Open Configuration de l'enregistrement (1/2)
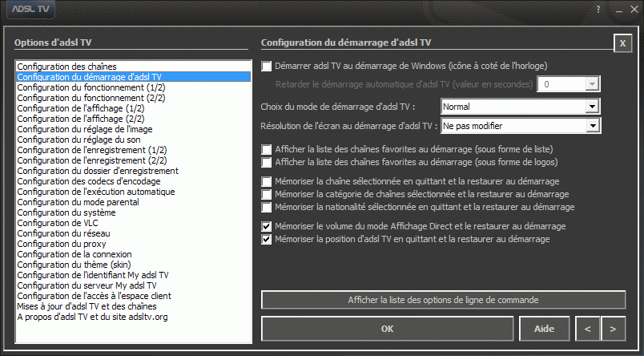 pos(134,150)
